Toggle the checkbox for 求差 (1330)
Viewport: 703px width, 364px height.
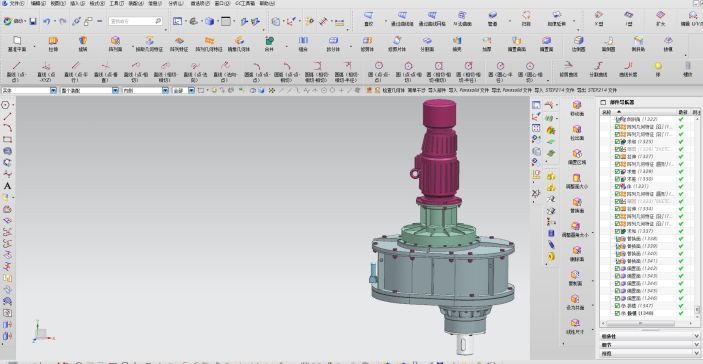pos(617,179)
